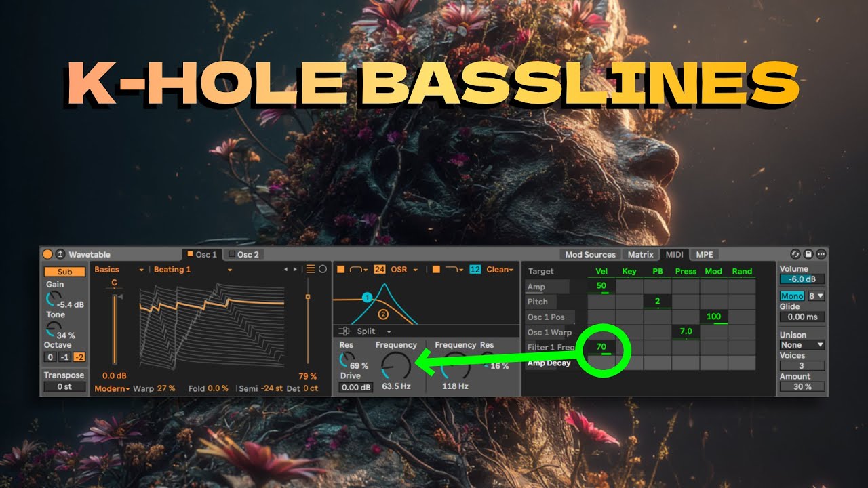
Task: Toggle the Sub oscillator button
Action: [x=65, y=272]
